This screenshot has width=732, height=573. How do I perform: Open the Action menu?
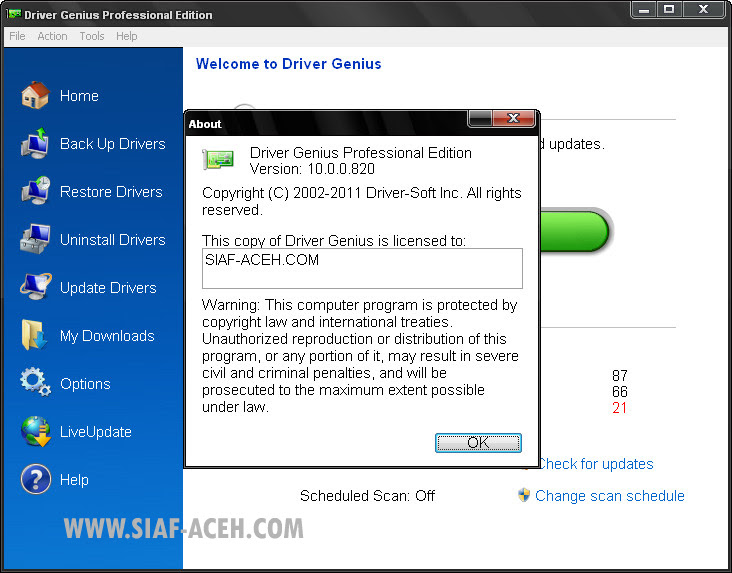52,36
